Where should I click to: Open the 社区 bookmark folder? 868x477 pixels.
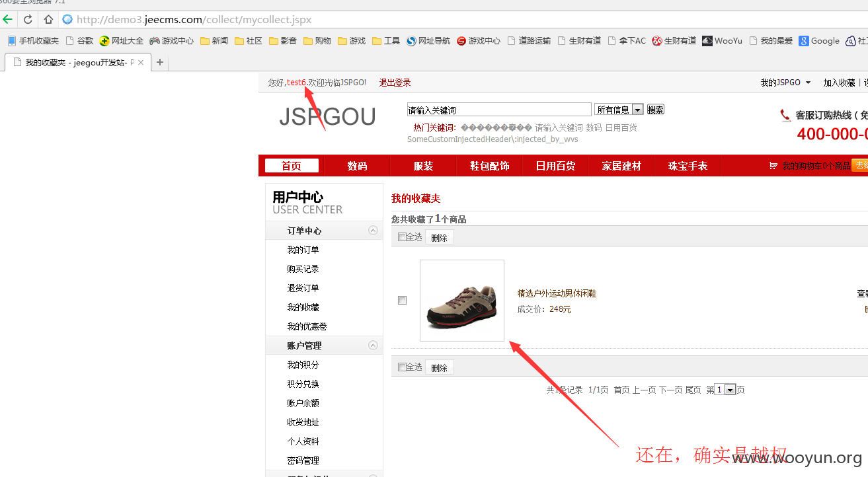tap(248, 41)
